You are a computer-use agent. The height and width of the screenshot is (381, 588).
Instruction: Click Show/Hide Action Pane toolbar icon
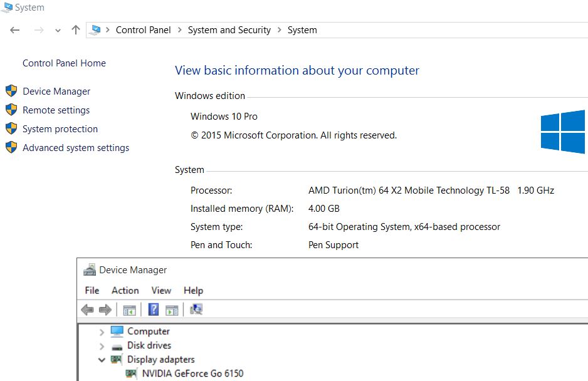172,310
